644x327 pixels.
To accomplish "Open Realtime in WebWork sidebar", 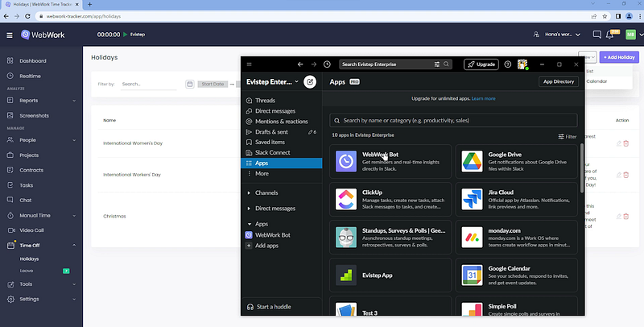I will [x=30, y=76].
